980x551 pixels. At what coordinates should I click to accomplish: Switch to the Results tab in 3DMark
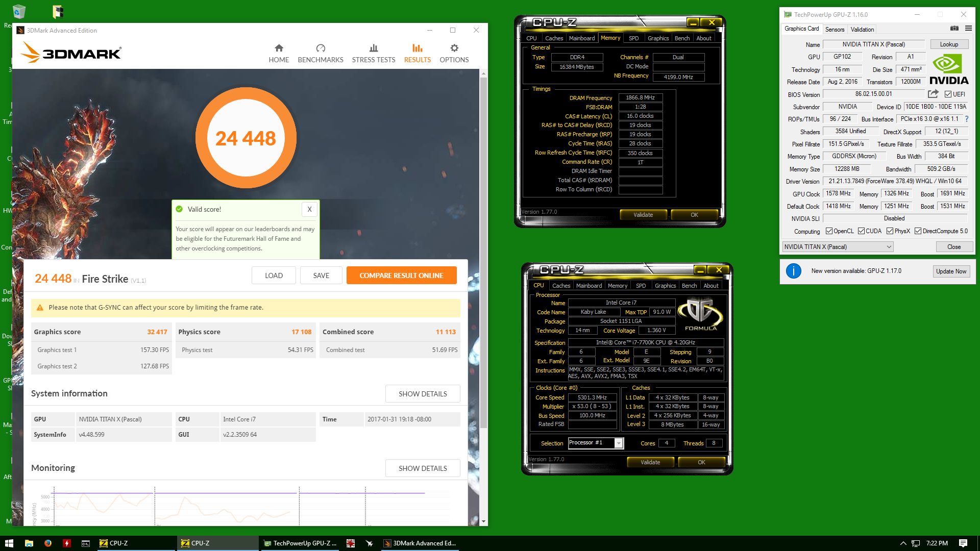417,54
